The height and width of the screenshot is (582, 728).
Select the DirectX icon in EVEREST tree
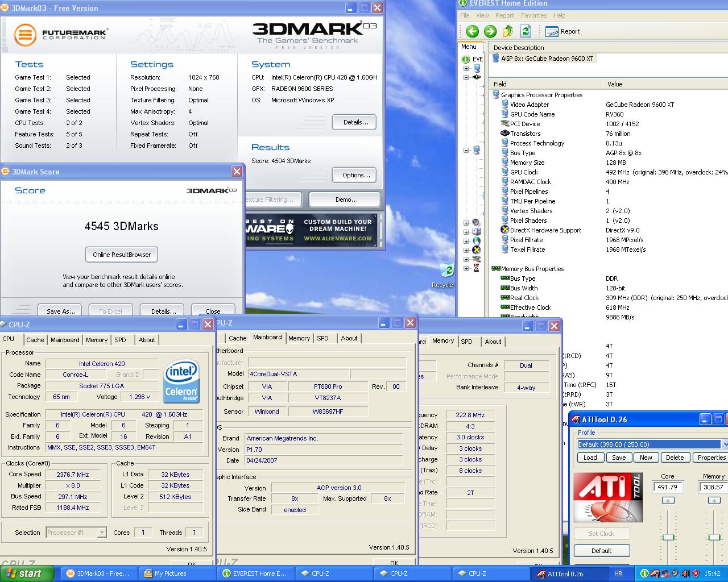click(477, 250)
